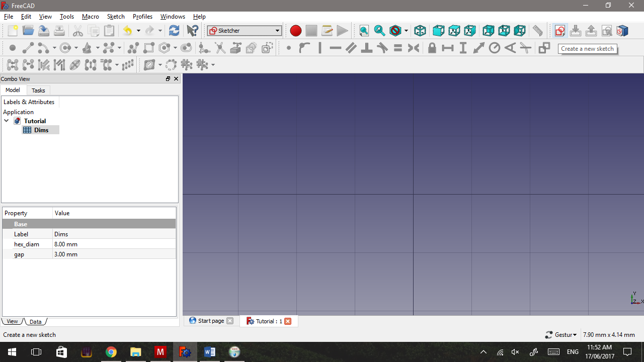Select the Create rectangle tool
Viewport: 644px width, 362px height.
[x=148, y=48]
